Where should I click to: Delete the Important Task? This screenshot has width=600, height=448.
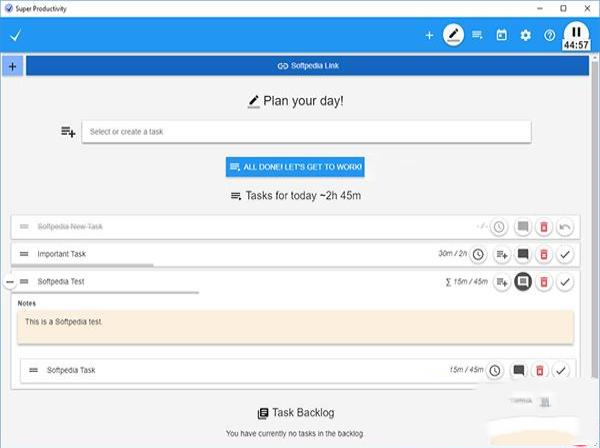(x=544, y=254)
